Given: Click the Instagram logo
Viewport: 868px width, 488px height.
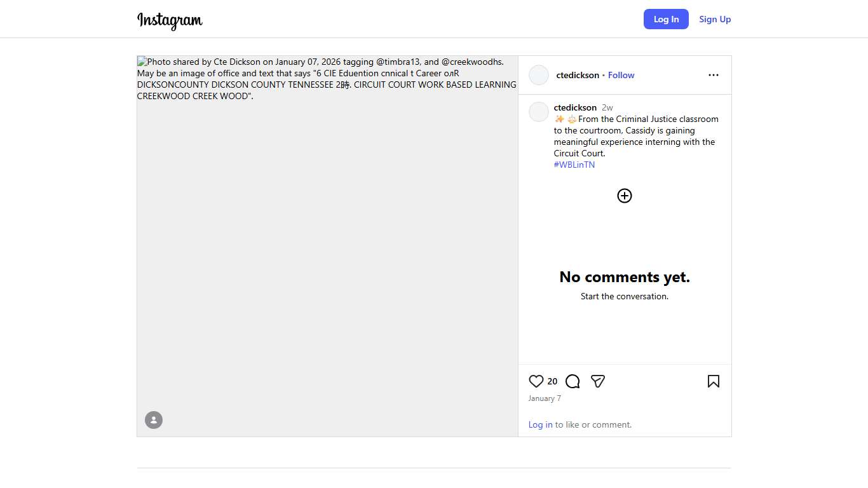Looking at the screenshot, I should (x=170, y=20).
